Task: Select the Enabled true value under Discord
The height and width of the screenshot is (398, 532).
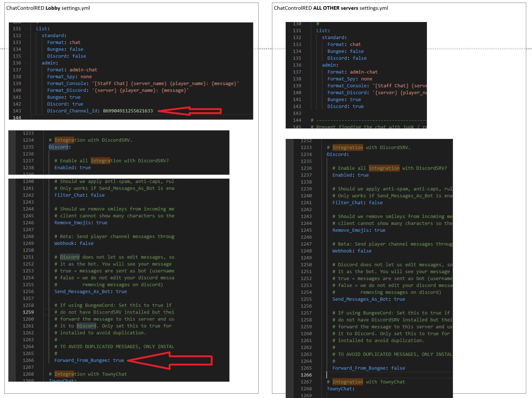Action: 85,167
